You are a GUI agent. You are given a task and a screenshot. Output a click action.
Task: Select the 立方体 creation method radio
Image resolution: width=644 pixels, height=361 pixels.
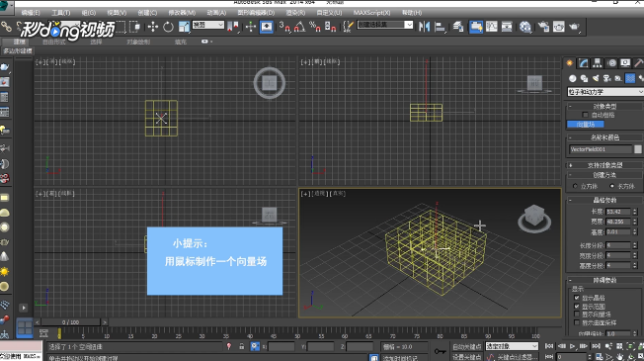tap(575, 186)
